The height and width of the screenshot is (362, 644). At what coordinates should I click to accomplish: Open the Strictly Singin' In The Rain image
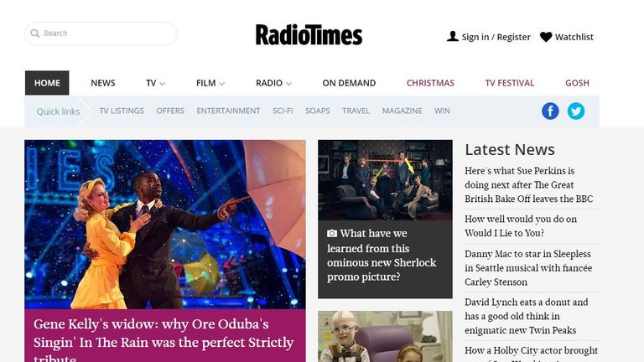165,225
